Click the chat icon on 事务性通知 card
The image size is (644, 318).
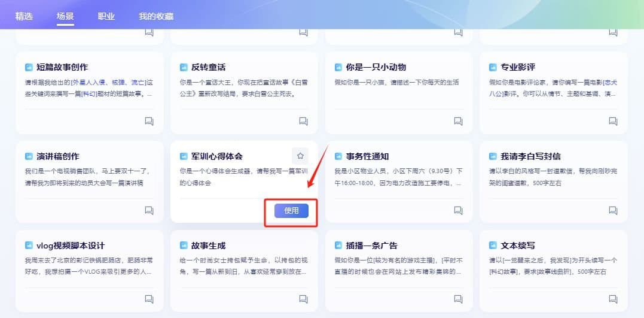459,210
